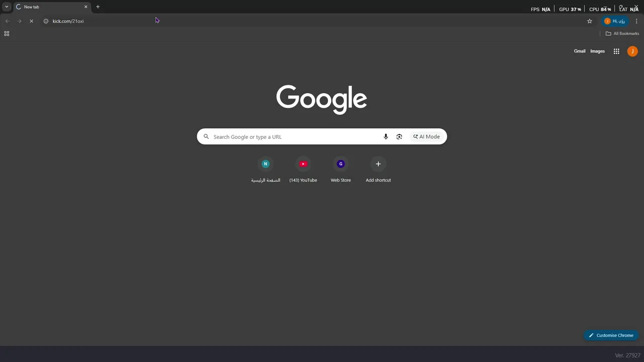The image size is (644, 362).
Task: Open the Google apps grid
Action: coord(616,51)
